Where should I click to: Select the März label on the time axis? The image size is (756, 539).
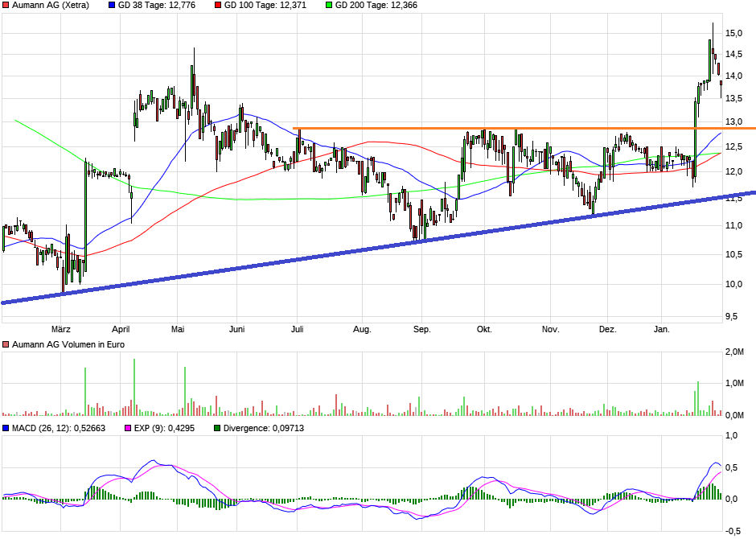coord(61,329)
